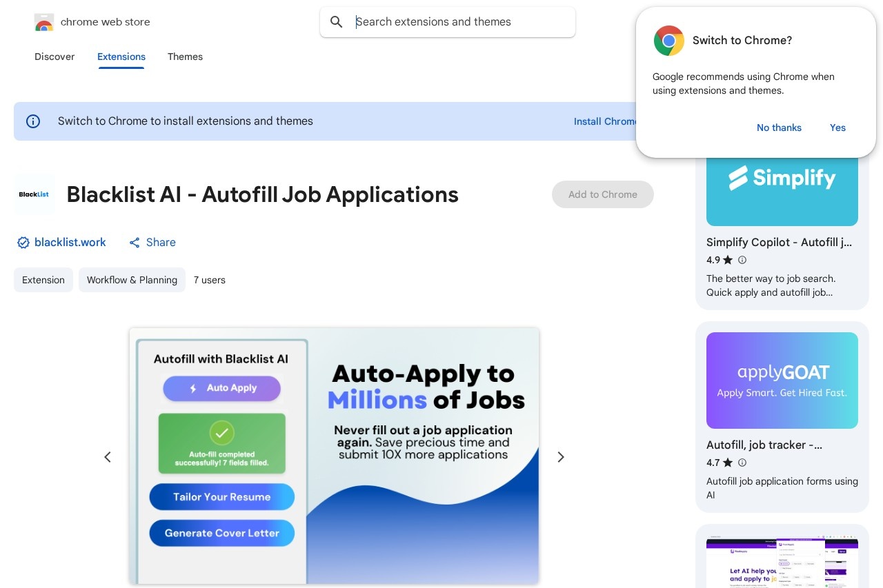Screen dimensions: 883x588
Task: Click the info icon in blue banner
Action: pos(33,121)
